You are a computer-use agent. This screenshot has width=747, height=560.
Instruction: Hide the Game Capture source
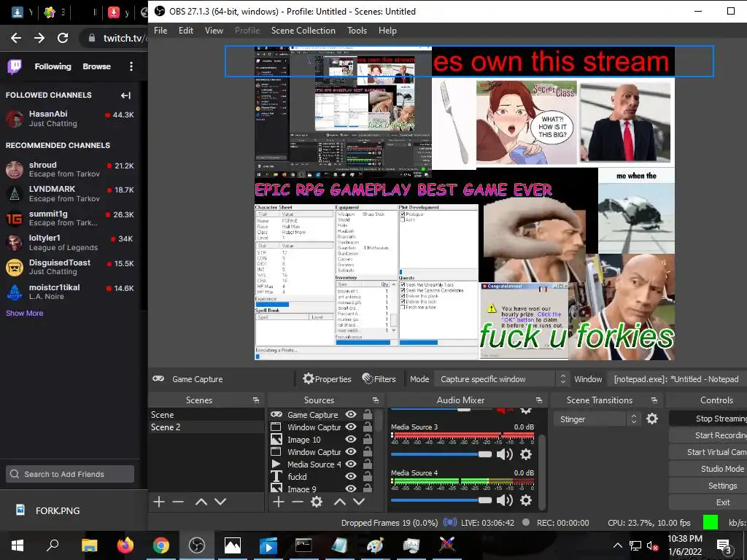[x=351, y=415]
